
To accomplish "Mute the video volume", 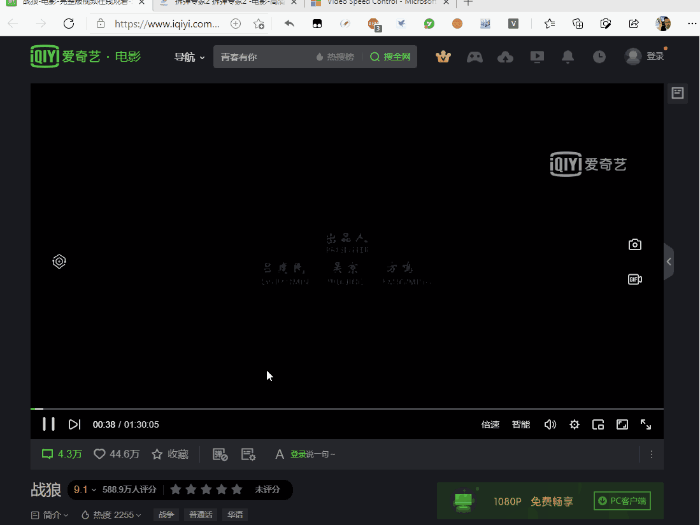I will point(550,424).
